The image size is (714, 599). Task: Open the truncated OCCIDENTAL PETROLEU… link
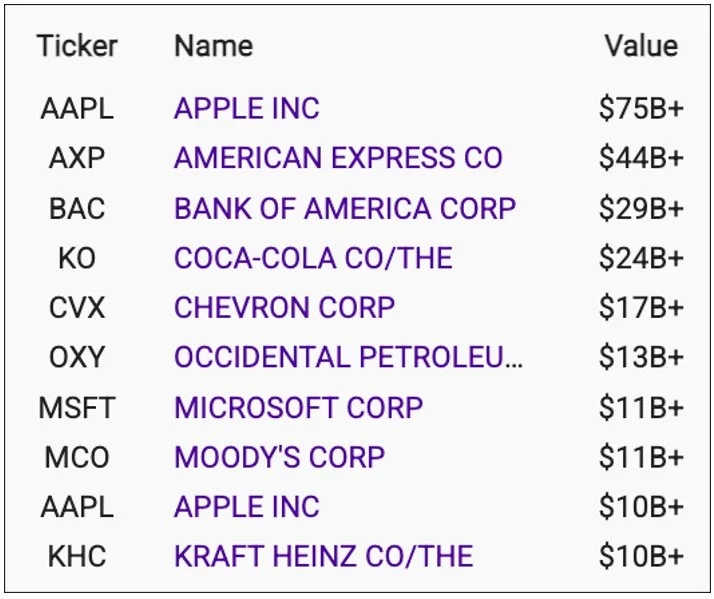[x=349, y=357]
